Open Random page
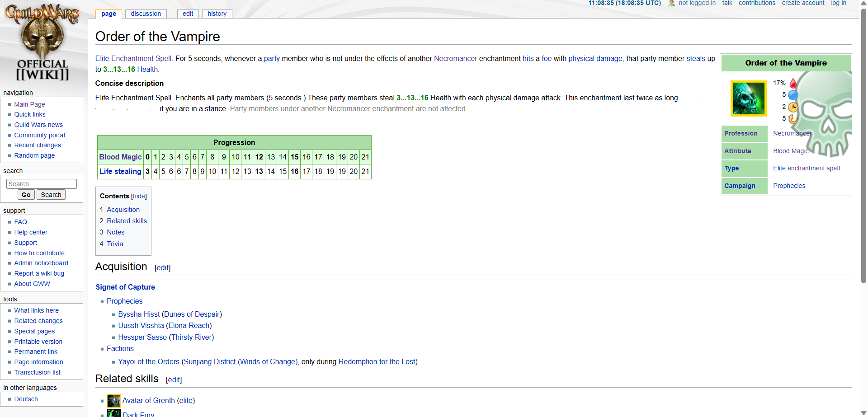Screen dimensions: 868x417 pos(34,155)
